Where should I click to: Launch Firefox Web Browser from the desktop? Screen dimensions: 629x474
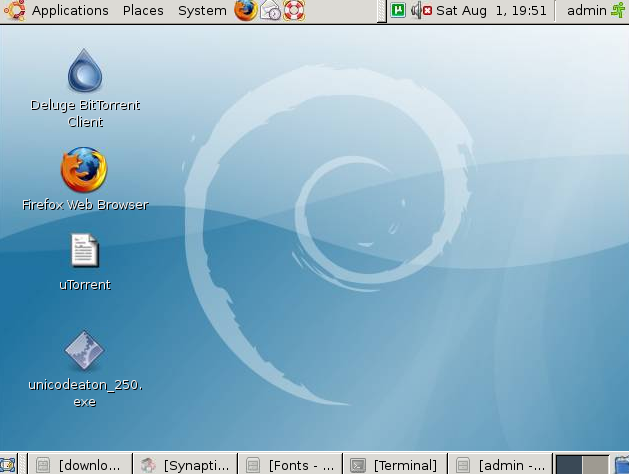(x=84, y=170)
